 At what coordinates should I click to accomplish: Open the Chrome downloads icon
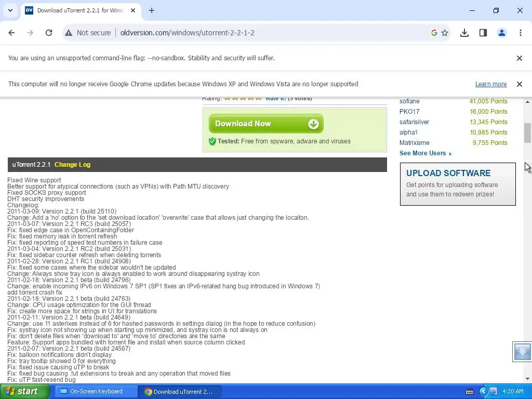(x=464, y=33)
